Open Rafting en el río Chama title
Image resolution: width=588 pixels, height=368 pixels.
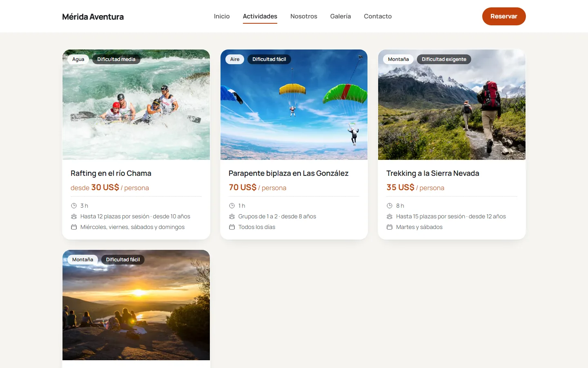point(111,173)
